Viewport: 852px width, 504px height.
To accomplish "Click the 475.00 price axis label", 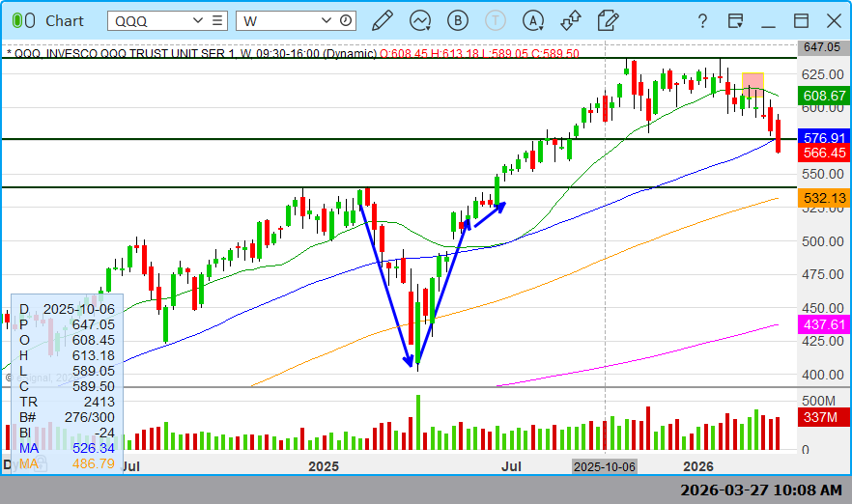I will (823, 274).
